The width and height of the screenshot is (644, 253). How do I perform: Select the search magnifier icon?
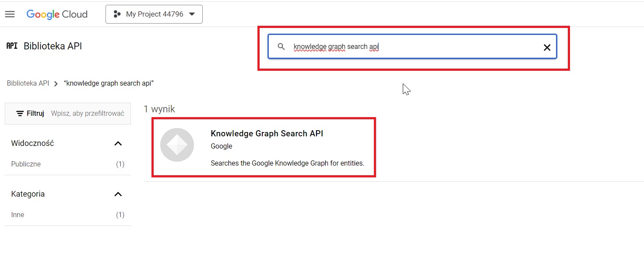tap(281, 46)
